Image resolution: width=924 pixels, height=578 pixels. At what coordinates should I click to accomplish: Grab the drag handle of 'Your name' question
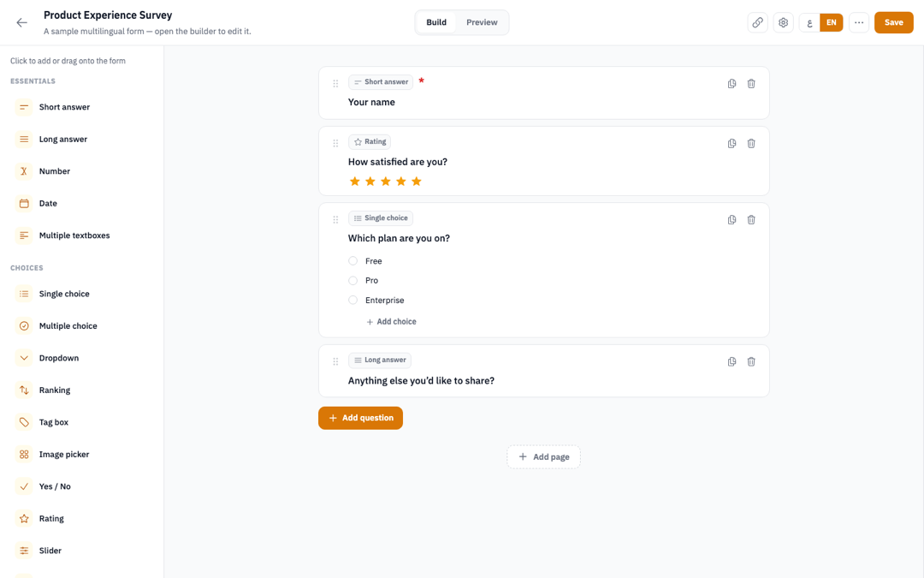coord(335,84)
